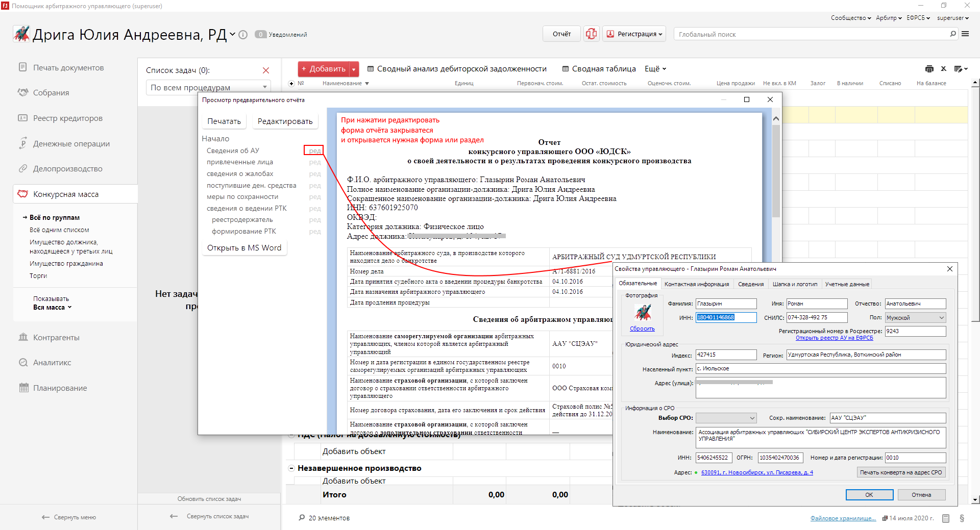Click the red sync/exchange icon next to Отчёт

coord(591,34)
